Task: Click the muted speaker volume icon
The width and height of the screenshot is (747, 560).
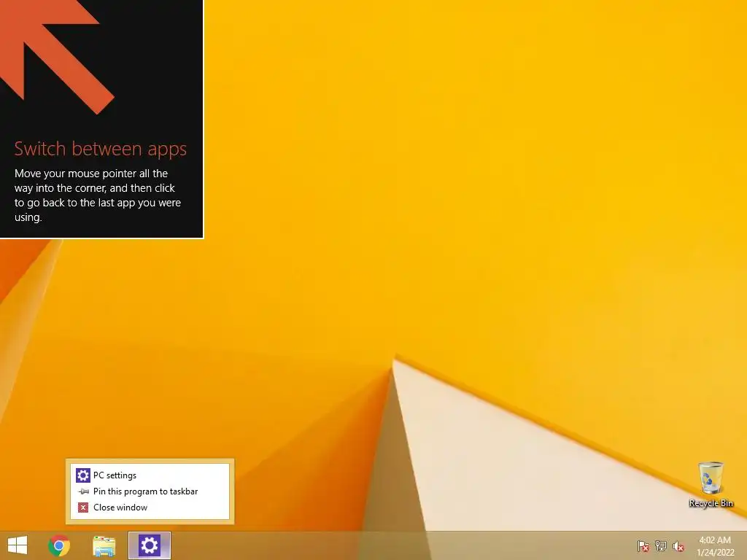Action: (x=678, y=545)
